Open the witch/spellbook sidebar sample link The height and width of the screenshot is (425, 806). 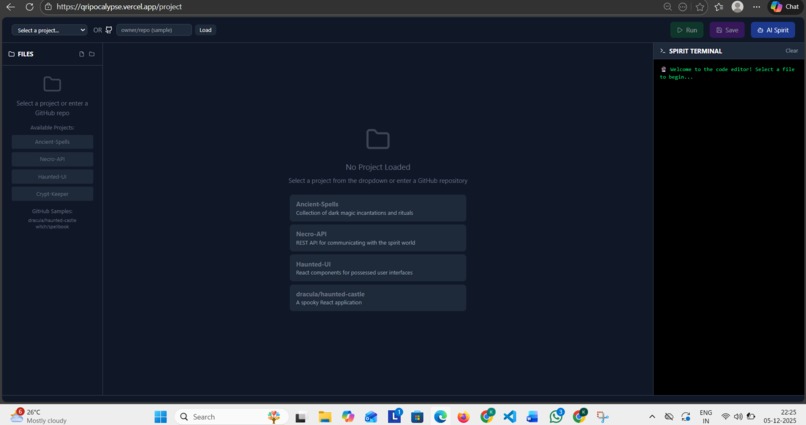pos(52,227)
